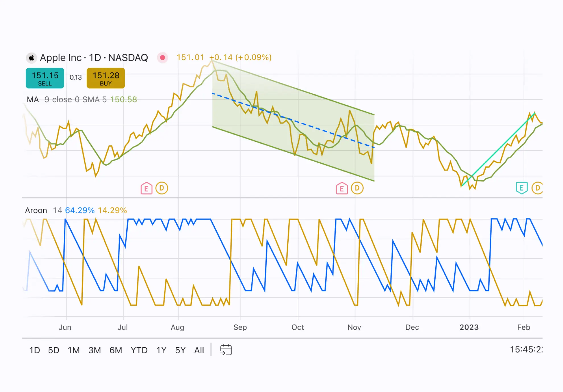This screenshot has height=392, width=563.
Task: Select the 5D time range
Action: [x=53, y=350]
